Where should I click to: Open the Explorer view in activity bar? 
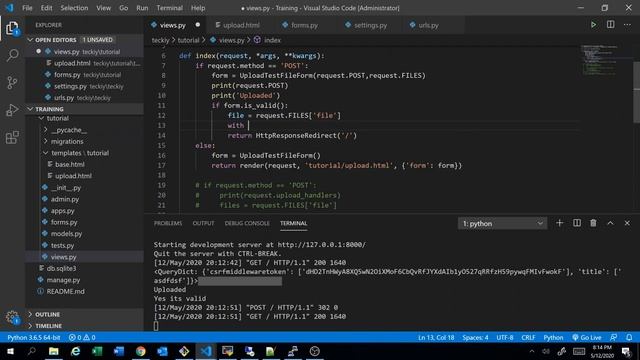(x=12, y=29)
